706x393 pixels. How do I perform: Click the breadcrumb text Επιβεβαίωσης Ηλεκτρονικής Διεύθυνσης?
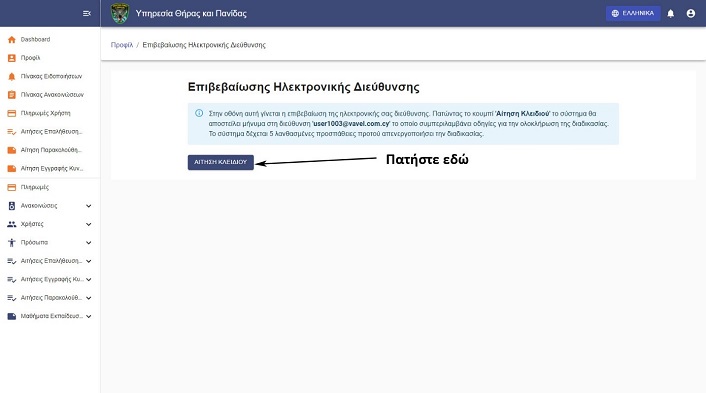(204, 45)
